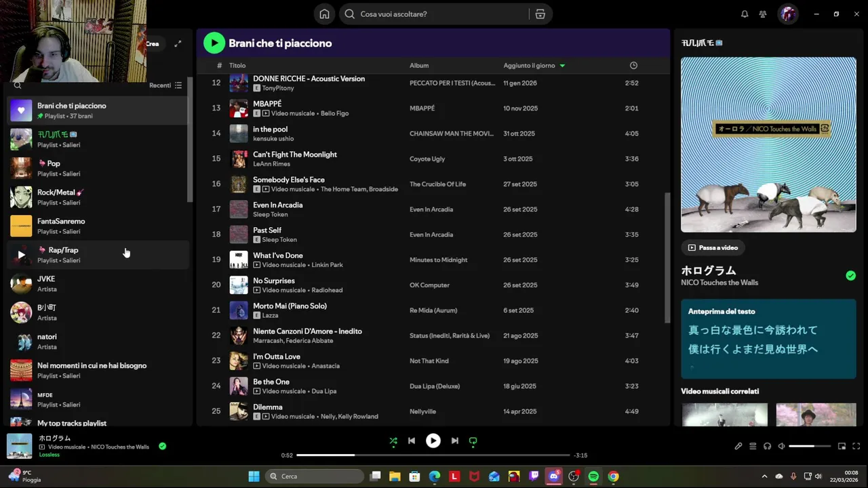Click the Crea button in the library
This screenshot has height=488, width=868.
coord(152,44)
